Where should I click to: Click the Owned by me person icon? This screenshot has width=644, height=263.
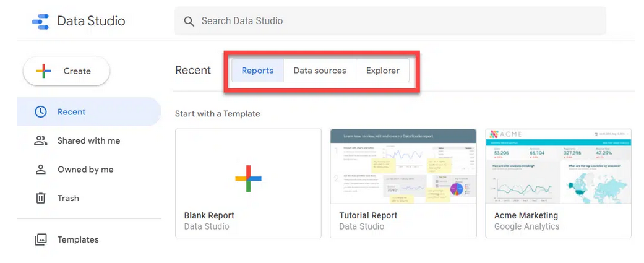pos(41,170)
